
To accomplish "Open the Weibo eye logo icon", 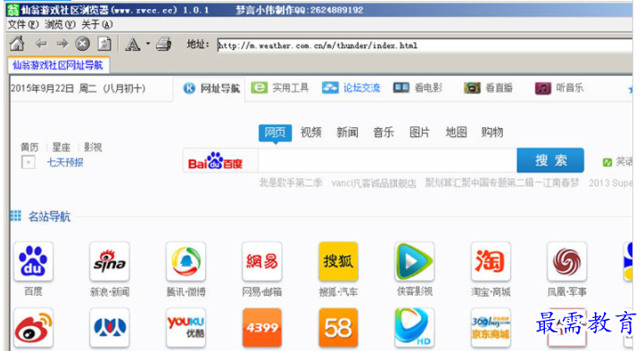I will point(33,328).
